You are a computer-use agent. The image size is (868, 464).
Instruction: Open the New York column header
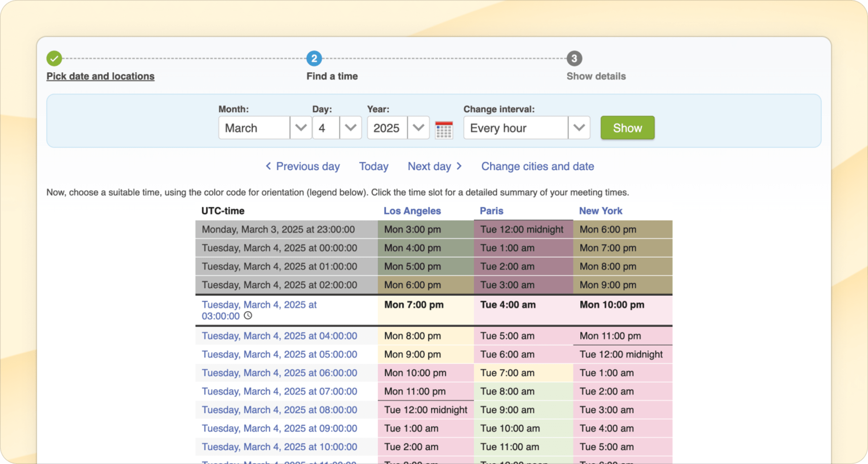click(600, 211)
